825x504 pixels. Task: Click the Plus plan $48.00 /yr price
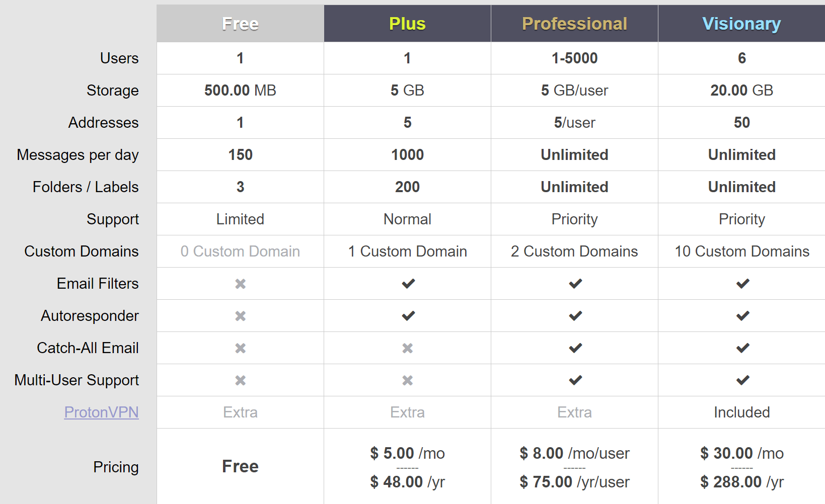coord(407,482)
